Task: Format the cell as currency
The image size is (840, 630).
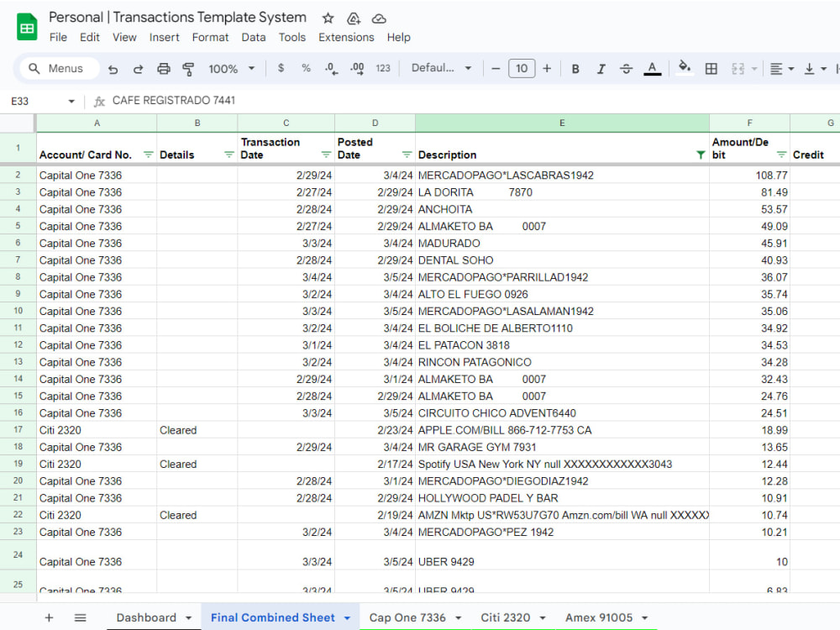Action: [281, 68]
